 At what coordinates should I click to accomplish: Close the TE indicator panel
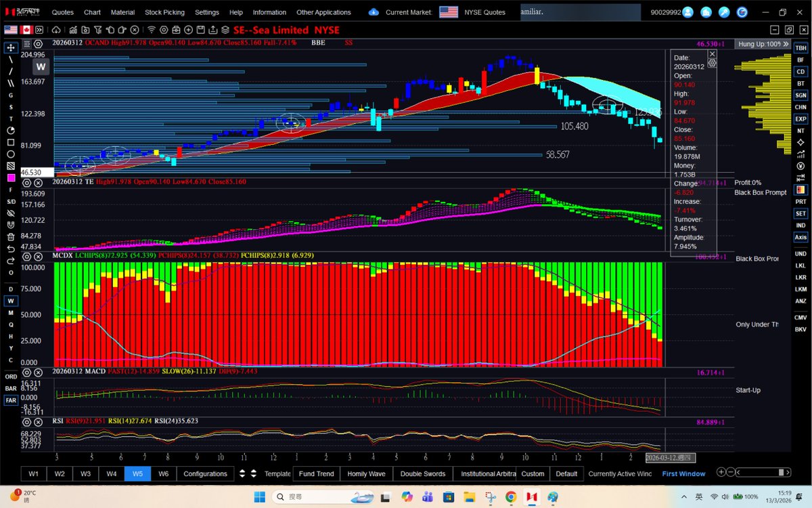(39, 183)
